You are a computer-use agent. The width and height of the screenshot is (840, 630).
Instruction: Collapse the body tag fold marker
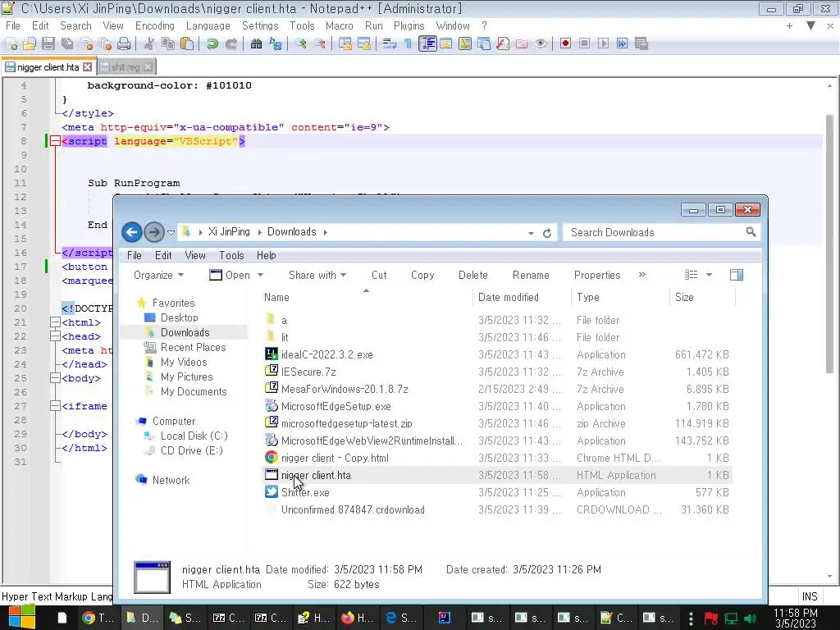55,378
